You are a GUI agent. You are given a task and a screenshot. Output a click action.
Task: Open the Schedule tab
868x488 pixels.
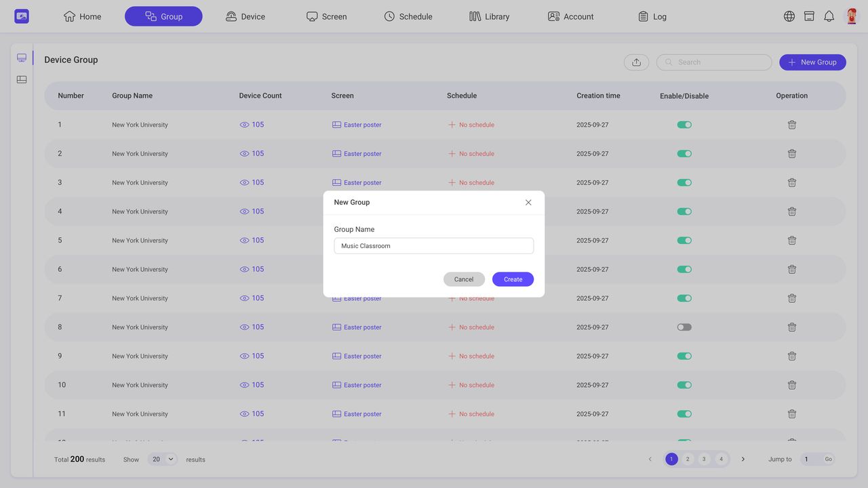coord(408,16)
